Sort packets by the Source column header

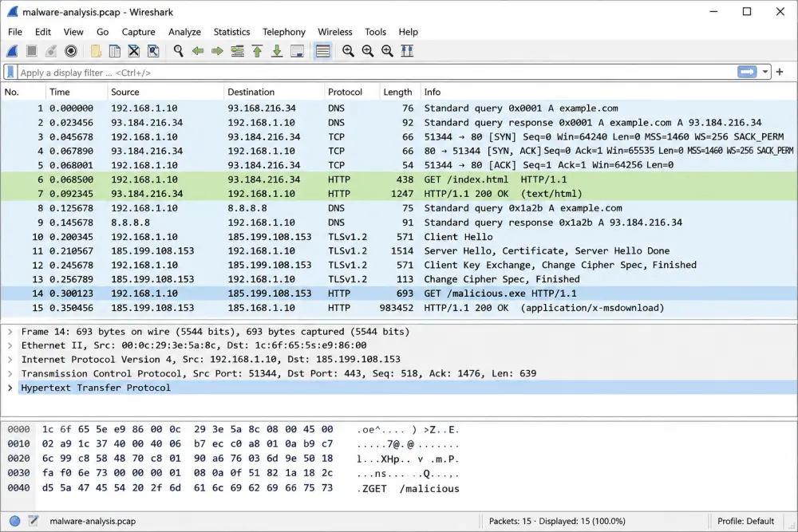tap(165, 92)
